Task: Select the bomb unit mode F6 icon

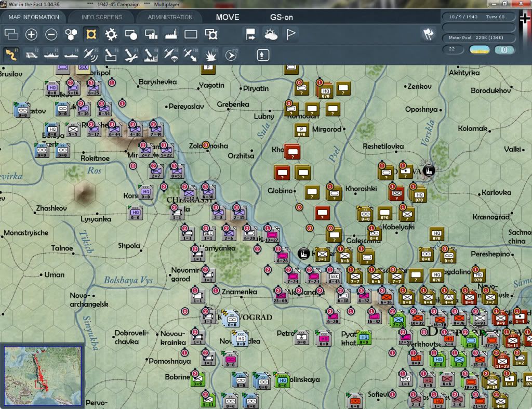Action: click(111, 55)
